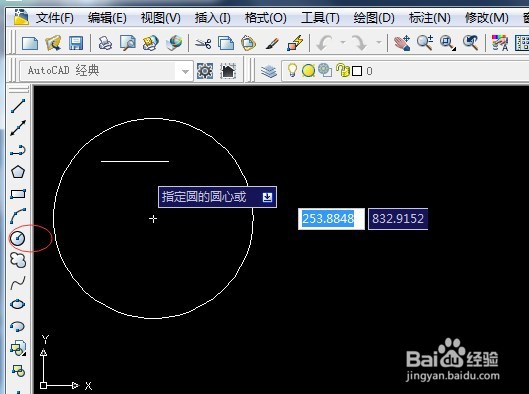Screen dimensions: 529x394
Task: Select the Rectangle tool
Action: 18,194
